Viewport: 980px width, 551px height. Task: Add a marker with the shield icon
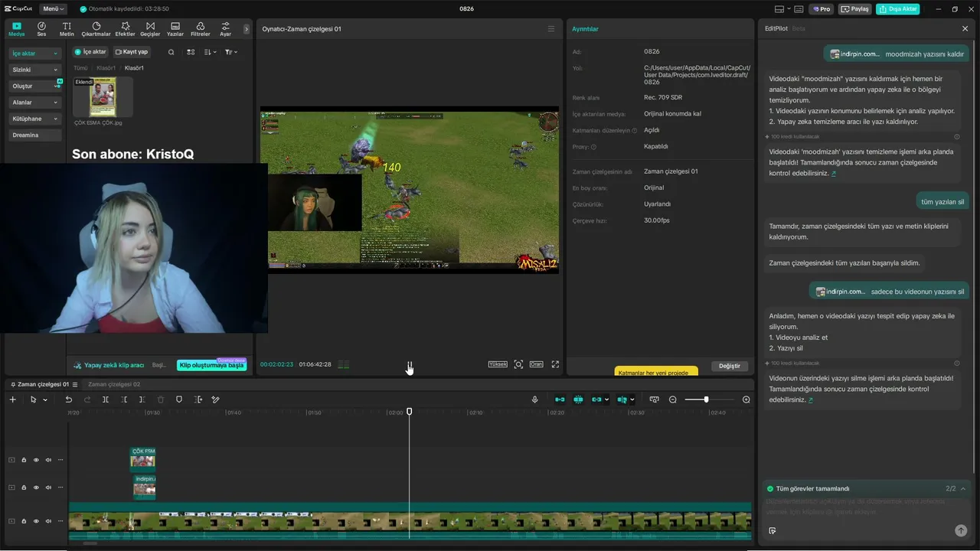179,399
